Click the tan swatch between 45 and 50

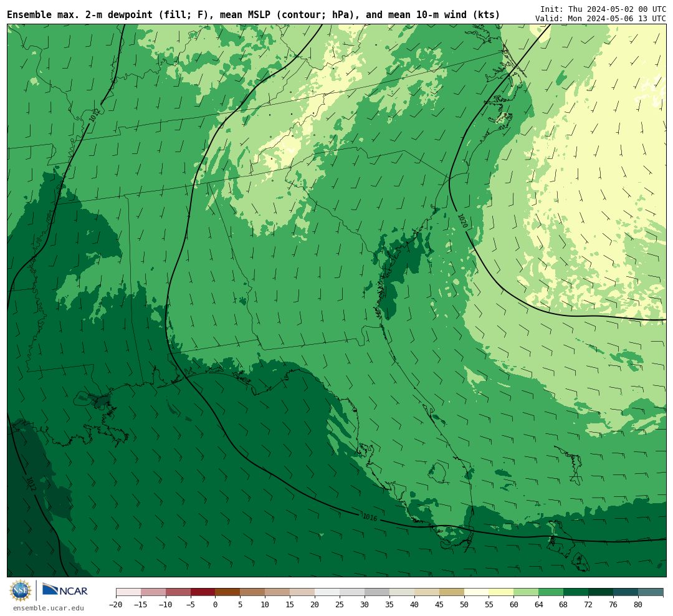pos(452,592)
